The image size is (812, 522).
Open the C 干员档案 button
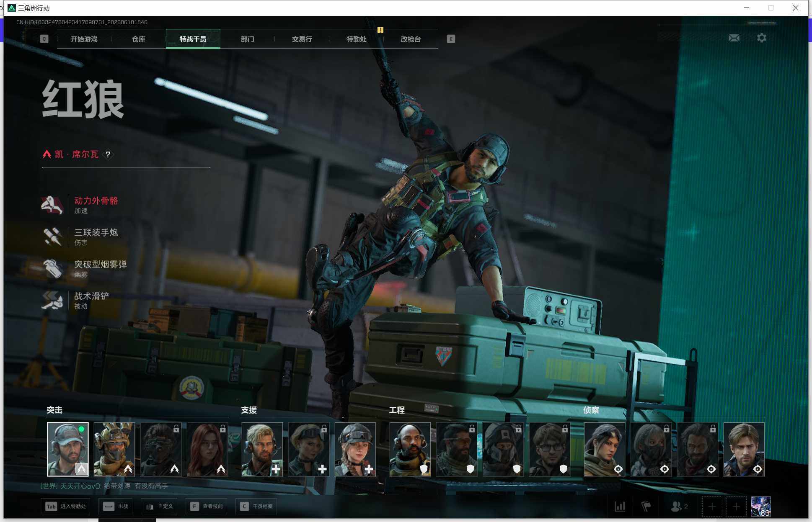pos(256,507)
